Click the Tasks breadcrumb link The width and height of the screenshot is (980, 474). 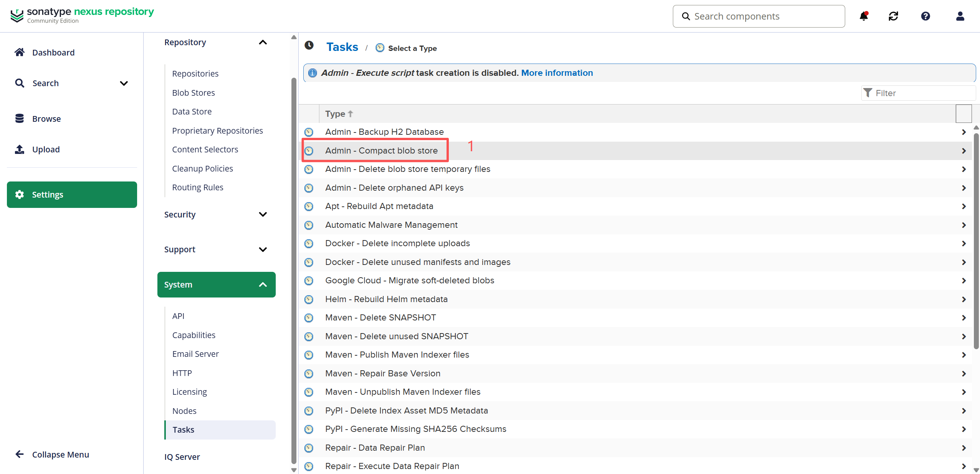pyautogui.click(x=342, y=47)
